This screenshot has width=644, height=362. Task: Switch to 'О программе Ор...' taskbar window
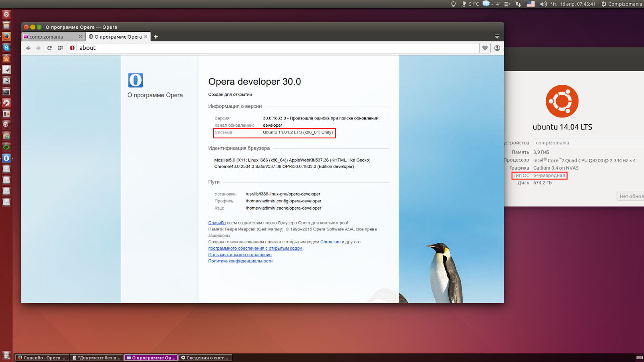(x=151, y=358)
